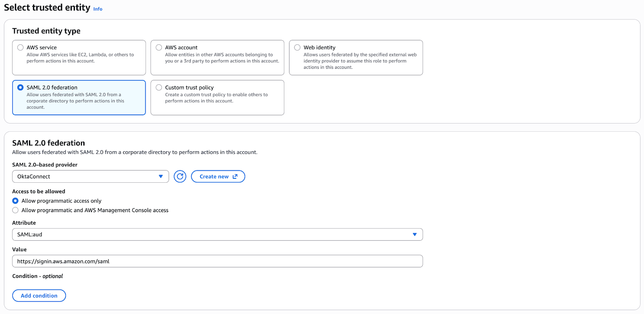Click the external link icon in Create new
Screen dimensions: 644x314
pyautogui.click(x=235, y=176)
